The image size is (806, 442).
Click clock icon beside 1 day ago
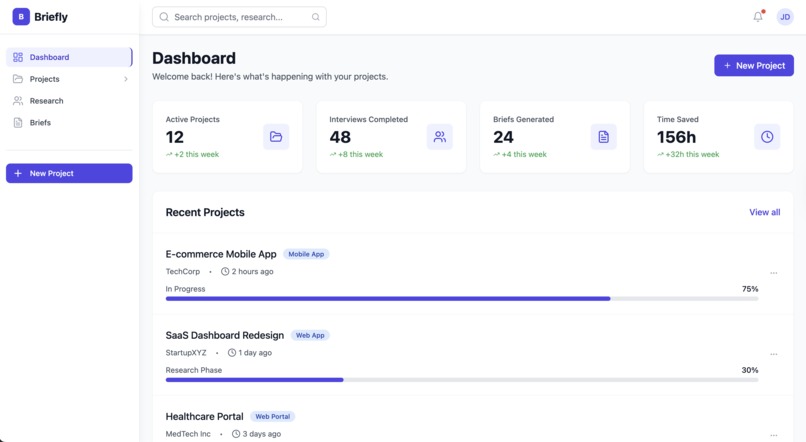coord(232,353)
